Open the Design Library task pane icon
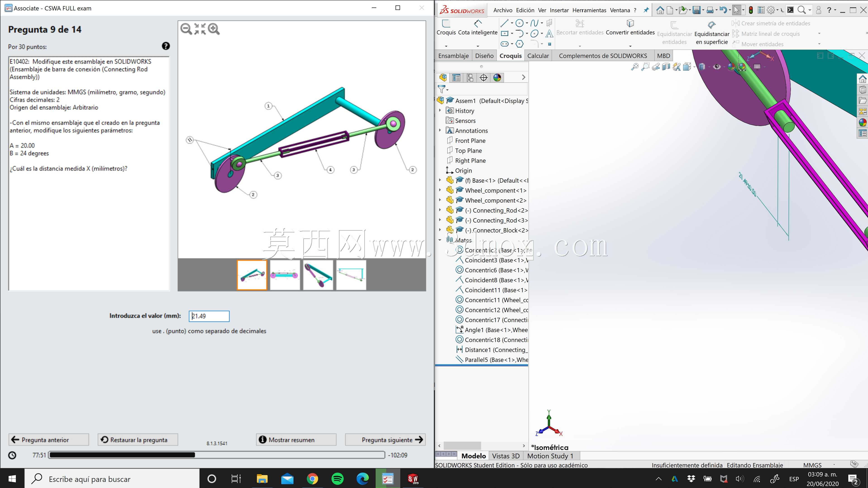This screenshot has width=868, height=488. click(863, 90)
